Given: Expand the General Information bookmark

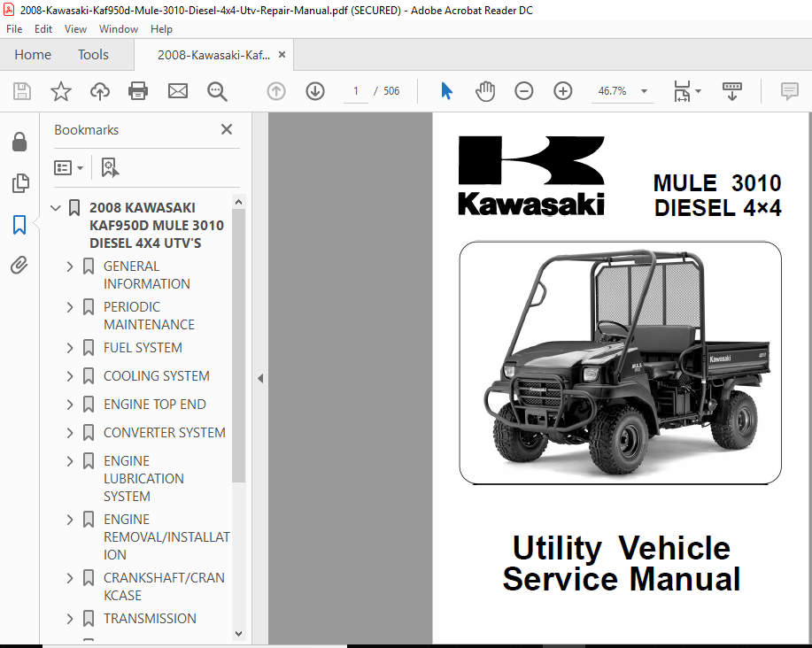Looking at the screenshot, I should click(70, 266).
